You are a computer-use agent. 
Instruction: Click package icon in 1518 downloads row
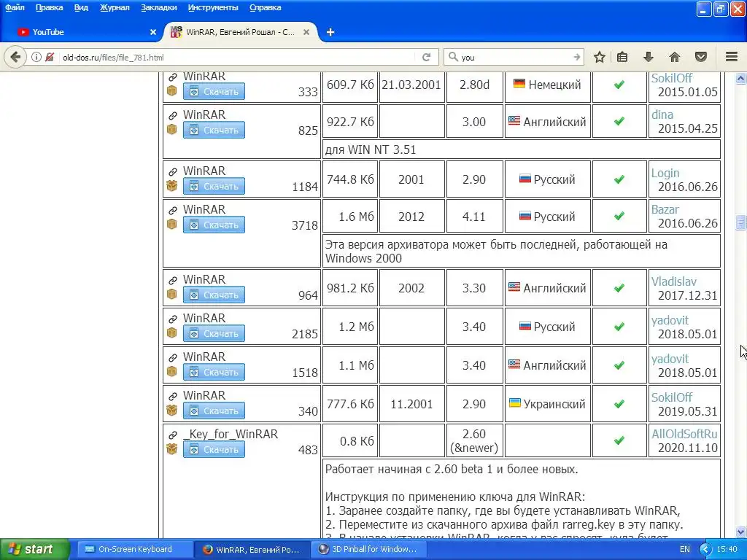(x=172, y=371)
